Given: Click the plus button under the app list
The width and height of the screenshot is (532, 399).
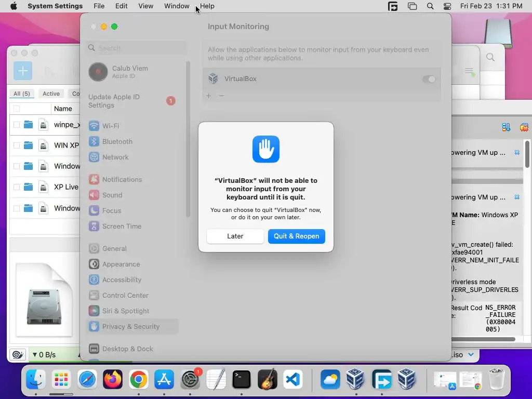Looking at the screenshot, I should pos(209,96).
